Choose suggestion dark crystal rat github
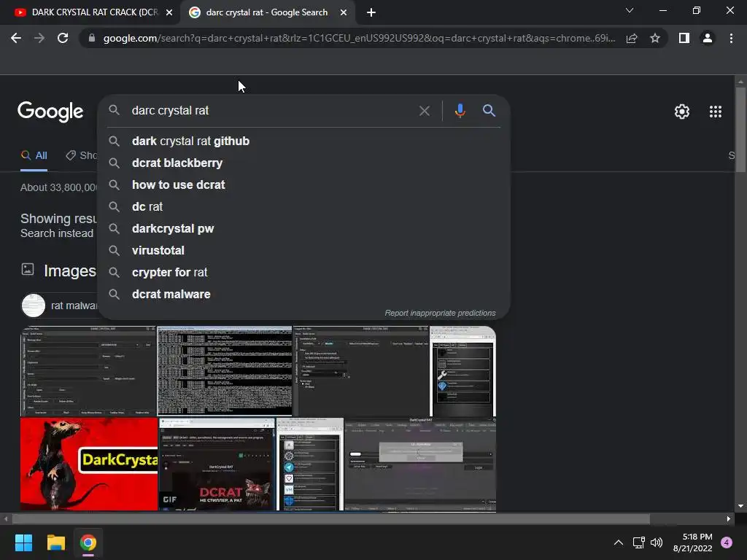 click(x=304, y=141)
